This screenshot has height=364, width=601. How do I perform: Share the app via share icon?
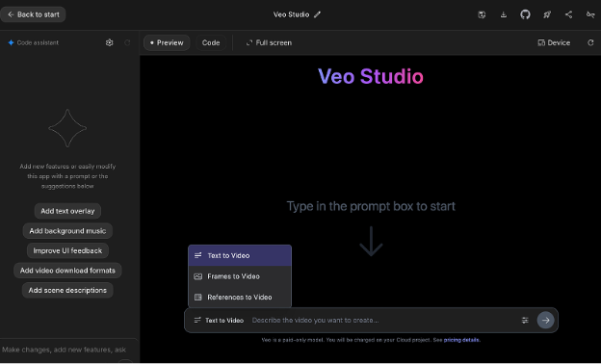pos(569,14)
